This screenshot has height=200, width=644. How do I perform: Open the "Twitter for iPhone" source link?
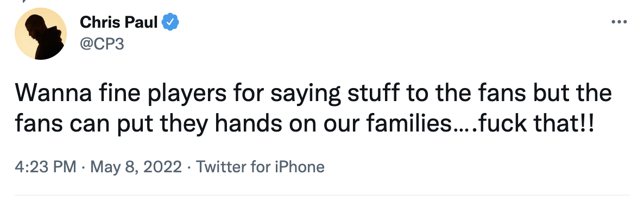260,167
